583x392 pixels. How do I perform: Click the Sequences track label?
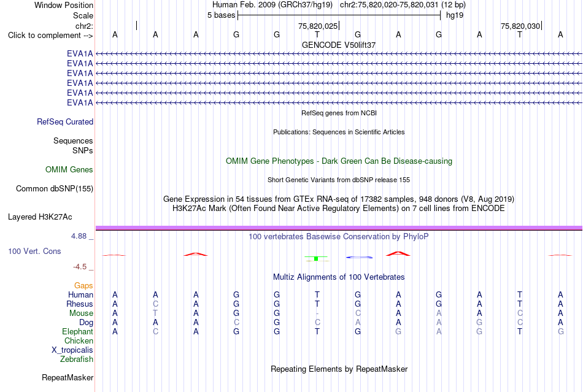point(73,141)
